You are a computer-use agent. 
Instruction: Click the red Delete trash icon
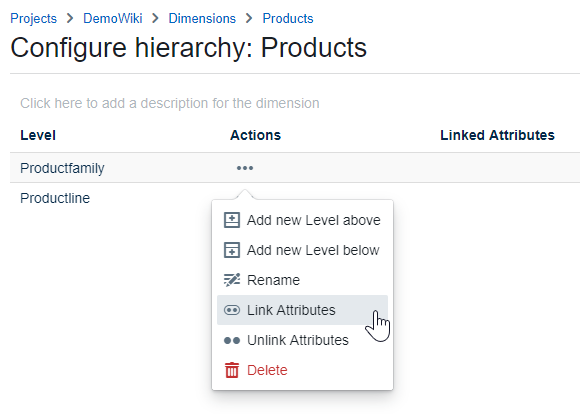pyautogui.click(x=232, y=370)
